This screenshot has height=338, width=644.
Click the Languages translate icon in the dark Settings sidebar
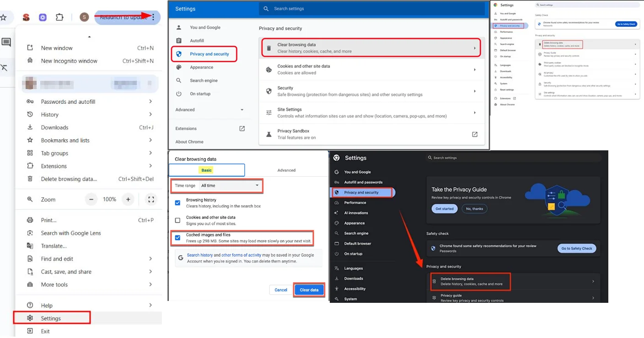[x=337, y=268]
